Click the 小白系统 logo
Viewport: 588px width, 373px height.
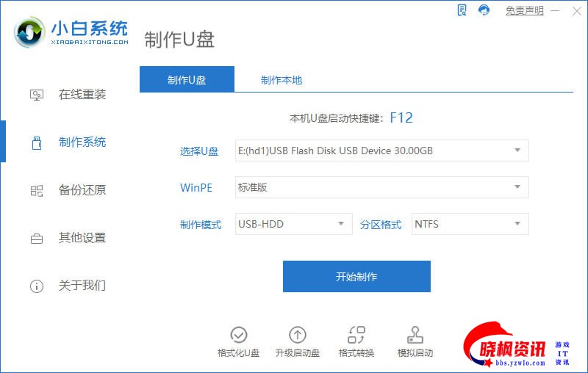(x=71, y=32)
